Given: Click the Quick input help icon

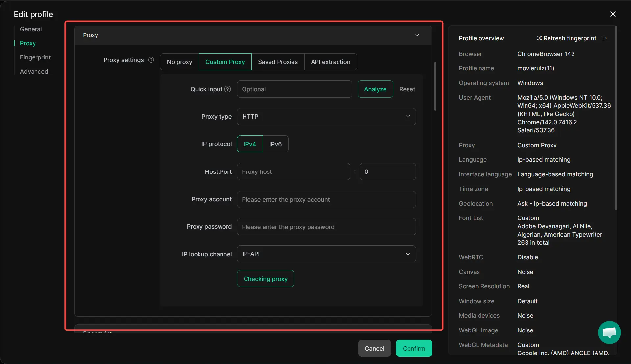Looking at the screenshot, I should pos(227,89).
